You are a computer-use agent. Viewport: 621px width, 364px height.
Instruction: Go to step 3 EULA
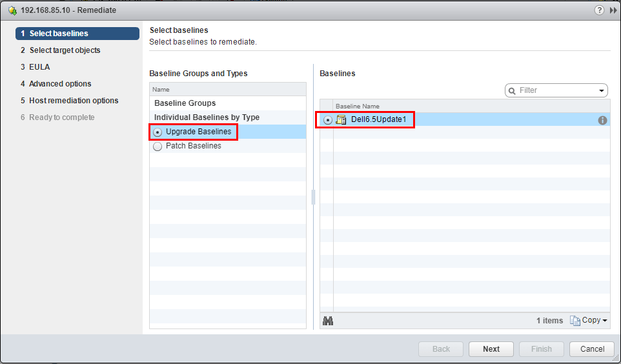pos(36,67)
